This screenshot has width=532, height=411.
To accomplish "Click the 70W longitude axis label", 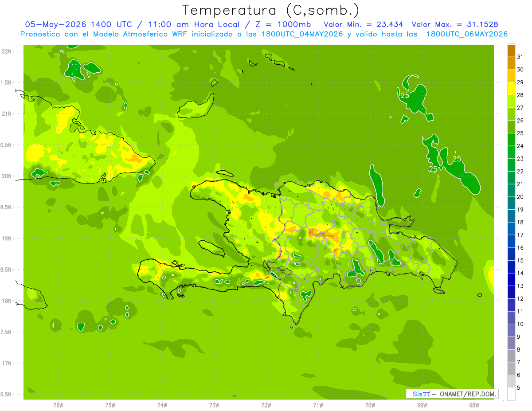I will coord(370,405).
